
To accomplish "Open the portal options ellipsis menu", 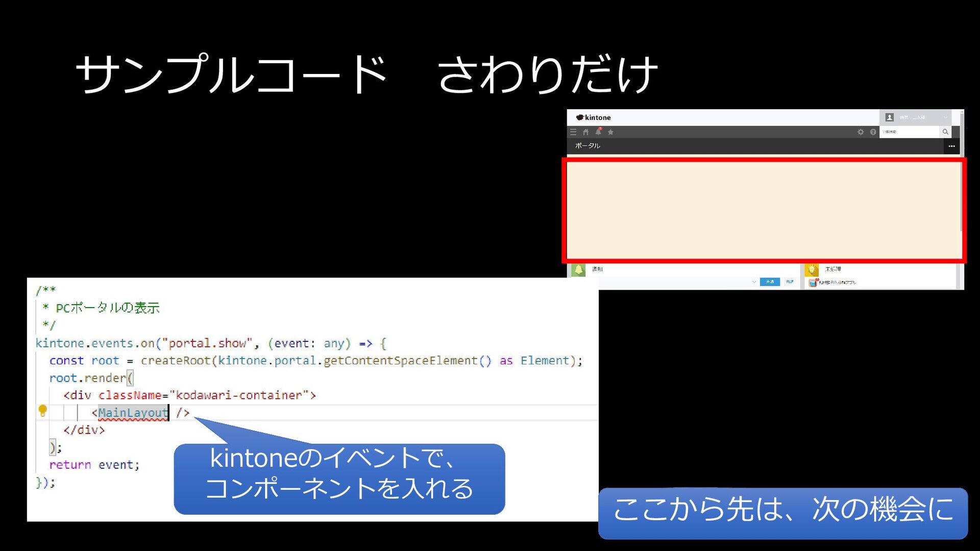I will (951, 146).
